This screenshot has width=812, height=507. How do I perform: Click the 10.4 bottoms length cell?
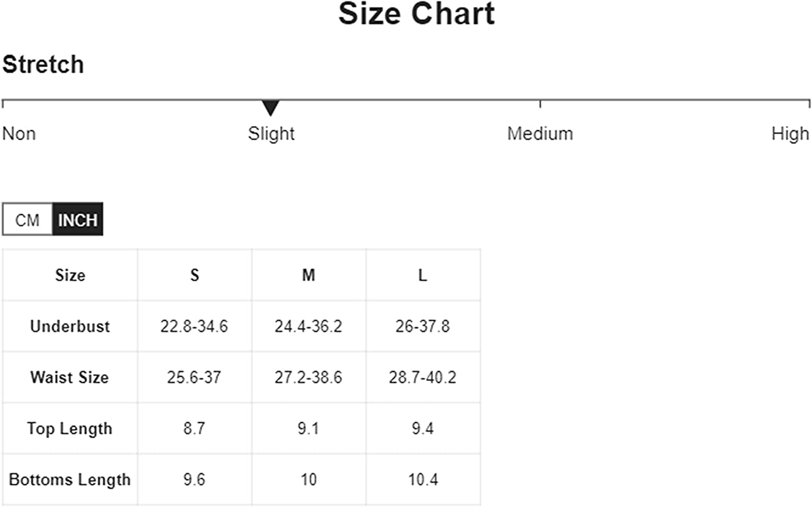(x=423, y=479)
